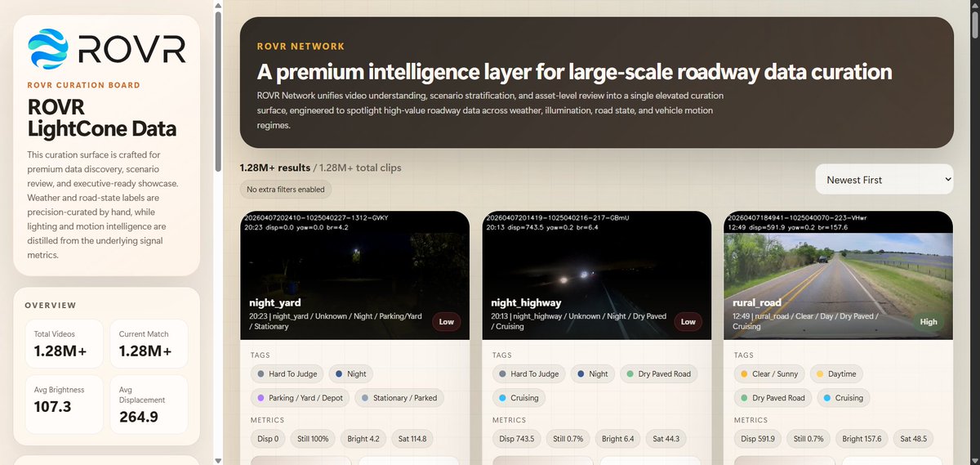This screenshot has height=465, width=980.
Task: Select Night tag on night_highway card
Action: point(592,373)
